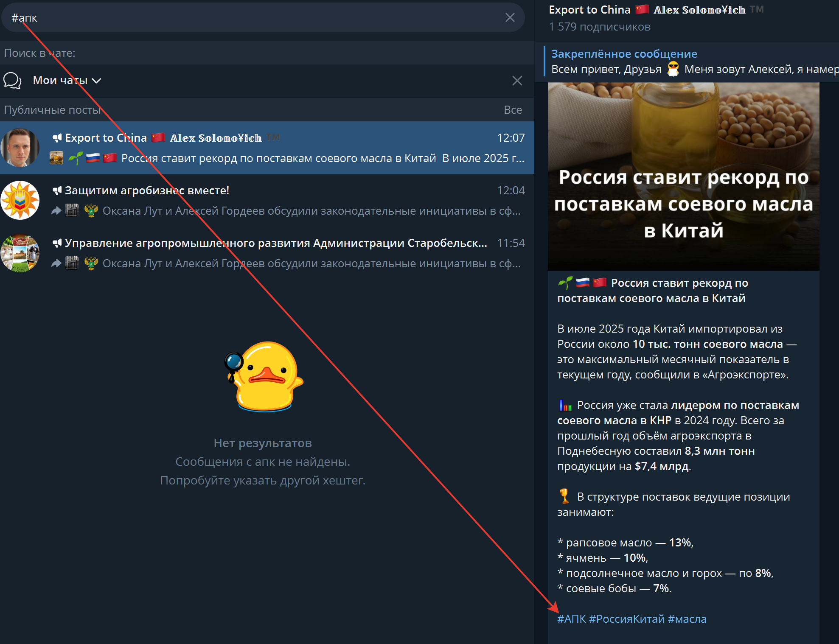This screenshot has height=644, width=839.
Task: Open Управление агропромышленного развития channel result
Action: tap(289, 253)
